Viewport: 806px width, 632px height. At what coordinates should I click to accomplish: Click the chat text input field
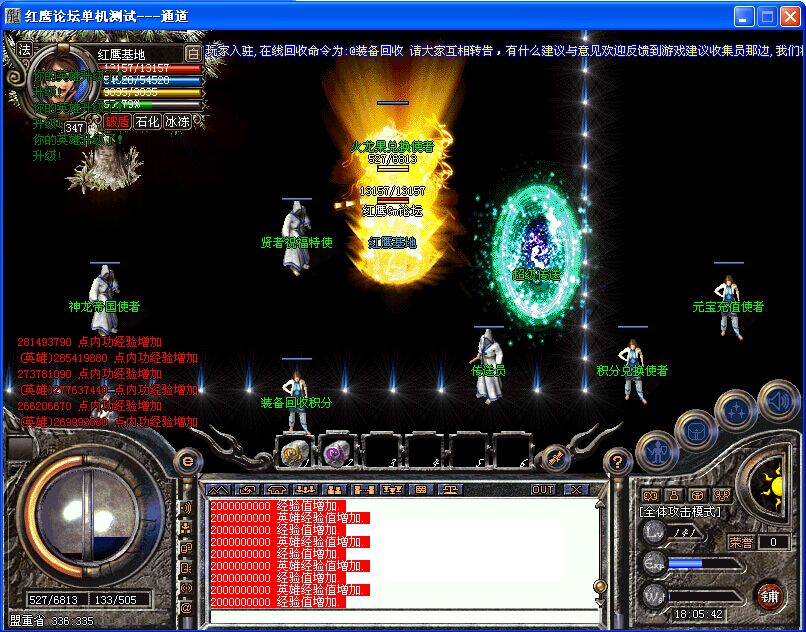(400, 616)
